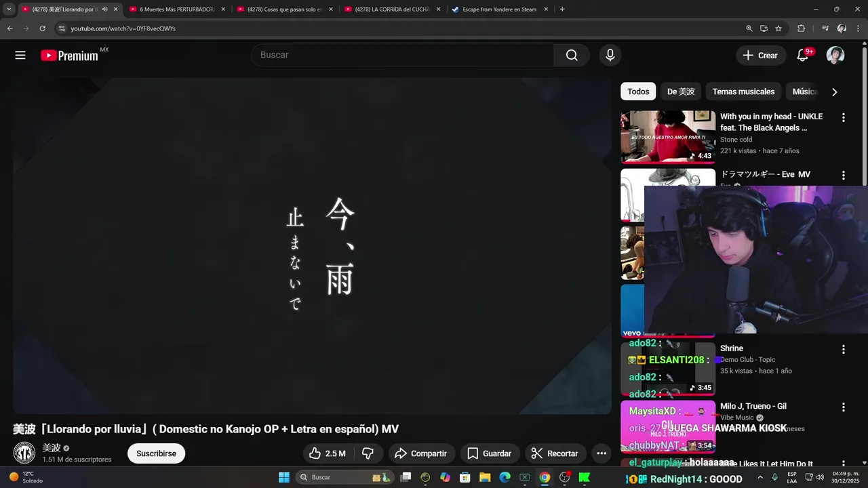Open the media controls icon in Chrome

(825, 28)
